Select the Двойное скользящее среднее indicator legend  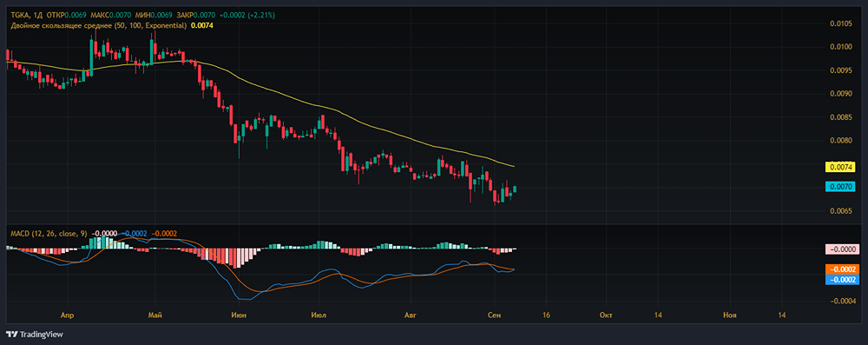[99, 25]
